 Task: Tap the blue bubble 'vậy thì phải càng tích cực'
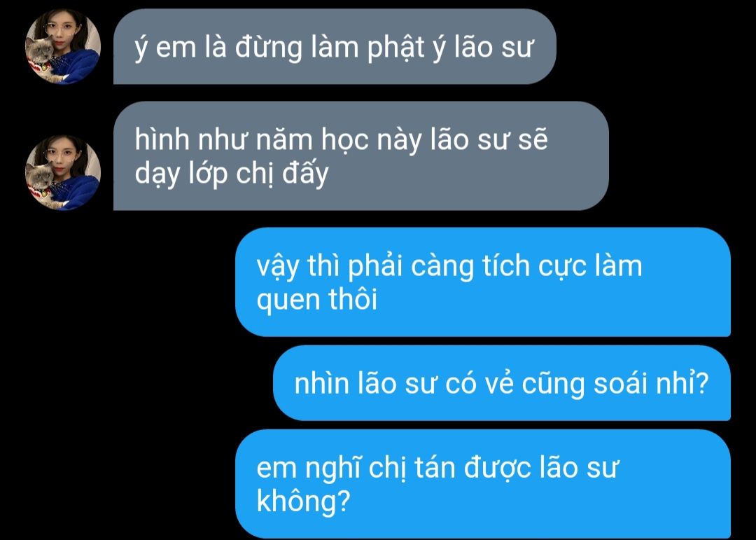[x=483, y=282]
